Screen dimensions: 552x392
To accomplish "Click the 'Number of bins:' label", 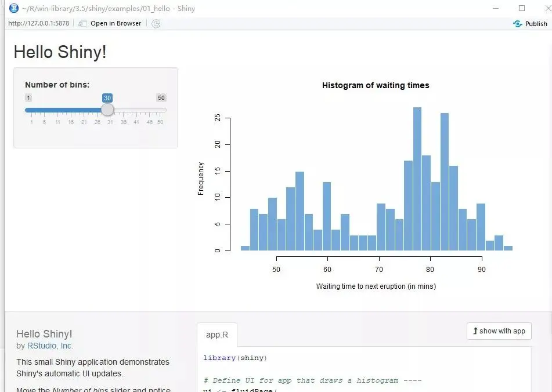I will (x=57, y=85).
